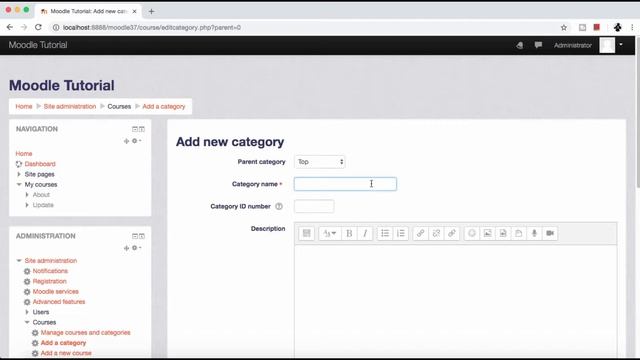This screenshot has width=640, height=360.
Task: Collapse Courses under Site administration
Action: [x=27, y=322]
